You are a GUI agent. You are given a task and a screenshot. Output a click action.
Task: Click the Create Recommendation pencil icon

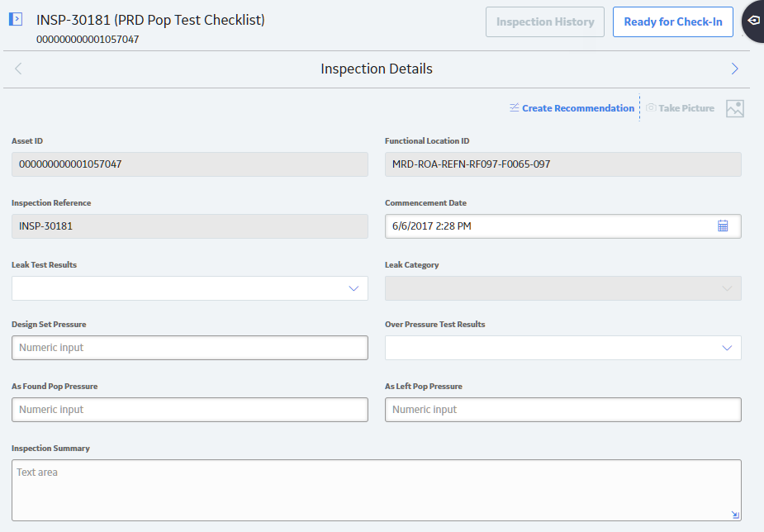(x=514, y=107)
